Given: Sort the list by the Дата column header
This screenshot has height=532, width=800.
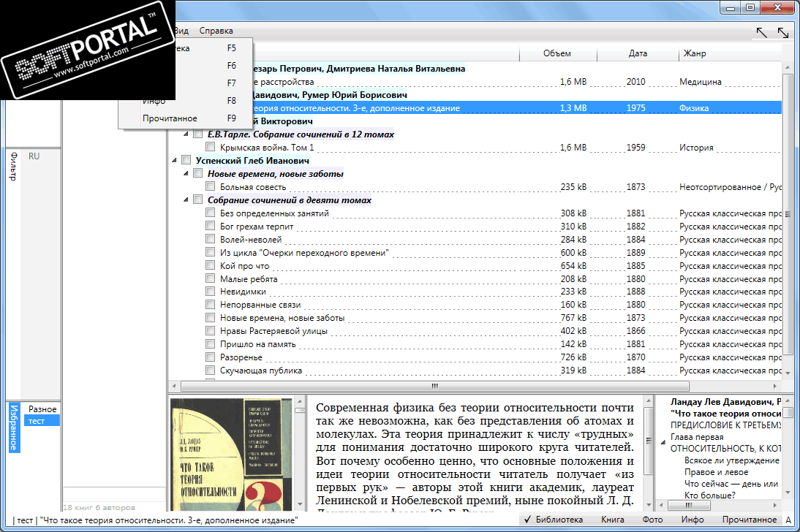Looking at the screenshot, I should point(638,53).
